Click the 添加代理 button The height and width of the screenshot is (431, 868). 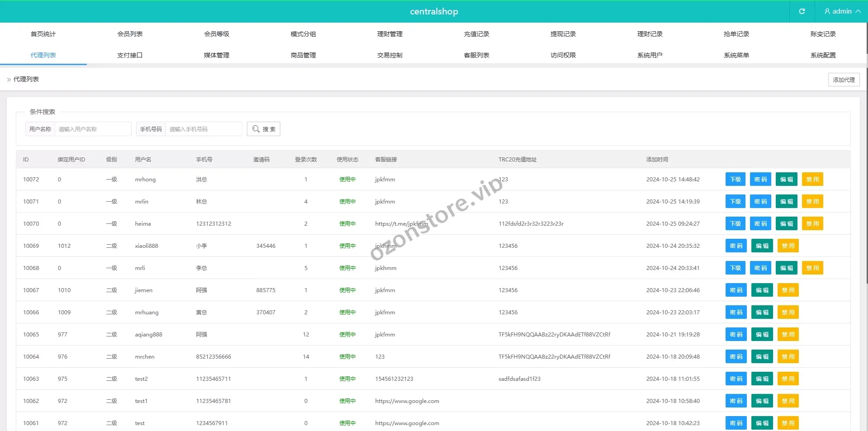click(x=844, y=80)
